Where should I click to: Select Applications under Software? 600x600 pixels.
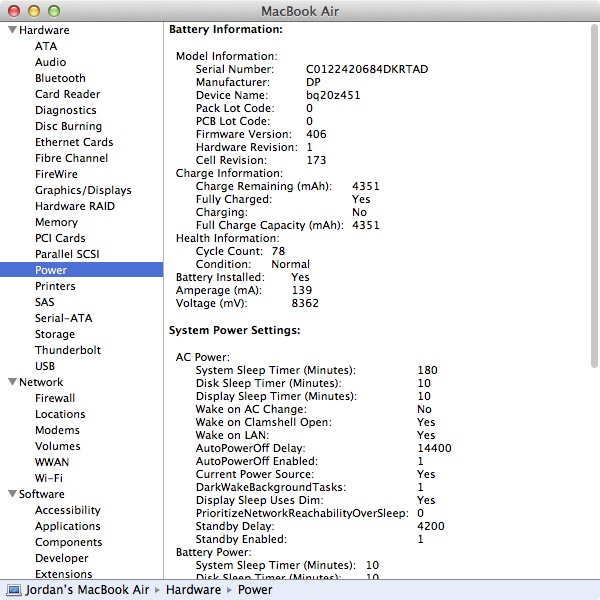coord(68,527)
